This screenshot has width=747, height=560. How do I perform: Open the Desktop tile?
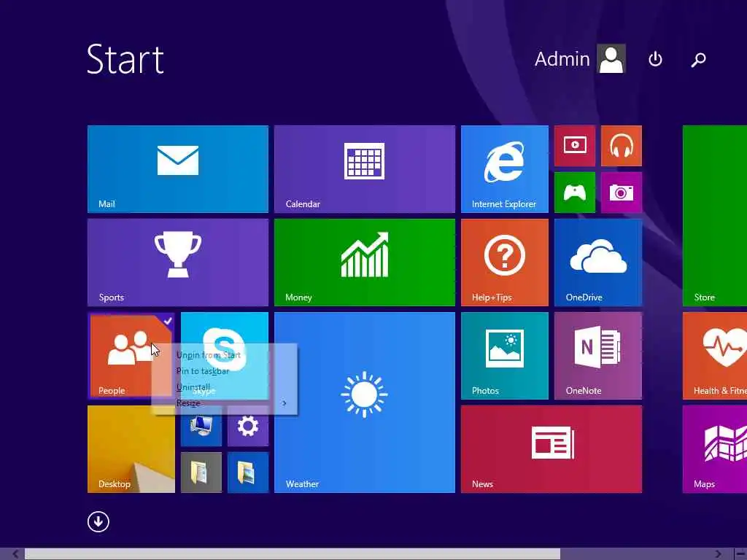pyautogui.click(x=131, y=449)
